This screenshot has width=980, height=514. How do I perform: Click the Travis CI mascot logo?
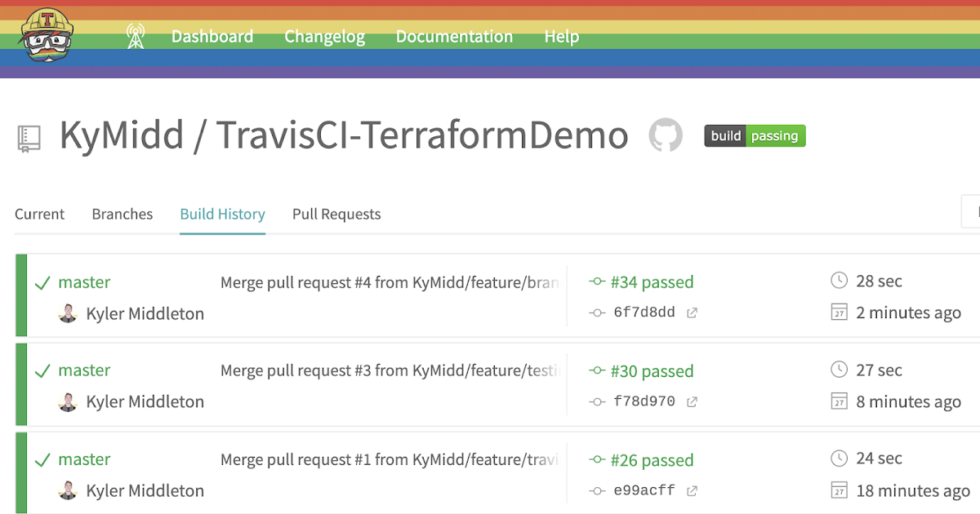click(45, 34)
